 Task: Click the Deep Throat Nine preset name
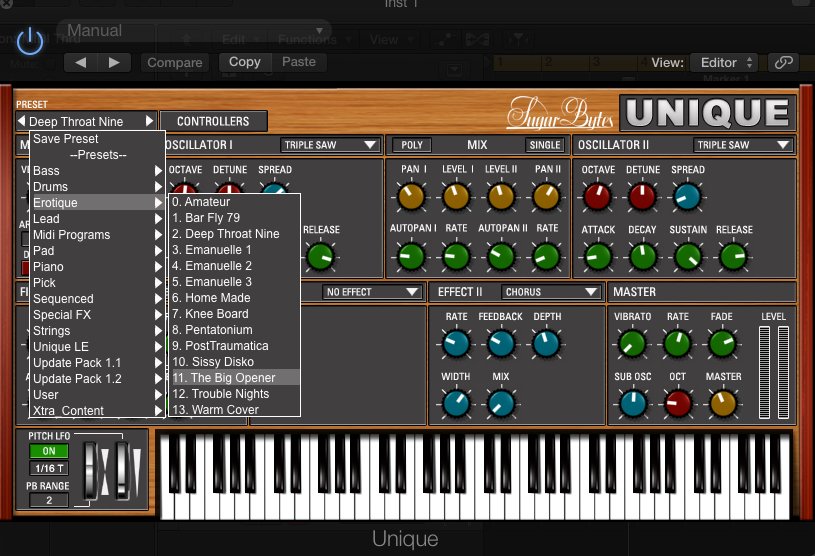(76, 122)
